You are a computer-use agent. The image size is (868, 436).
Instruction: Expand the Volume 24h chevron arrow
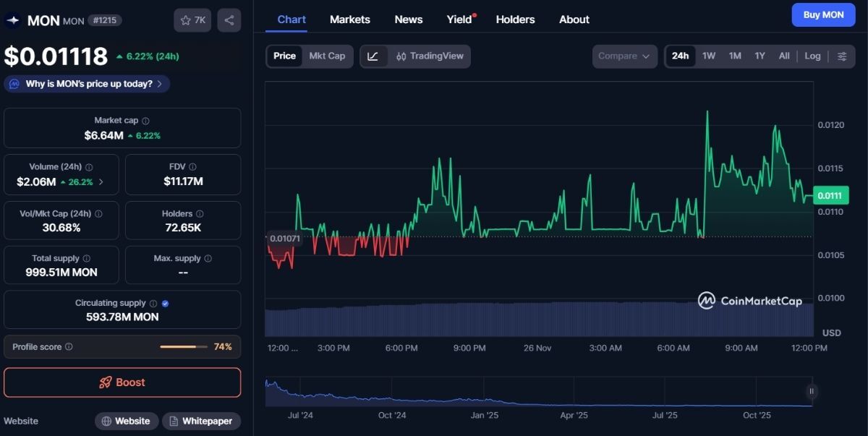pos(101,182)
